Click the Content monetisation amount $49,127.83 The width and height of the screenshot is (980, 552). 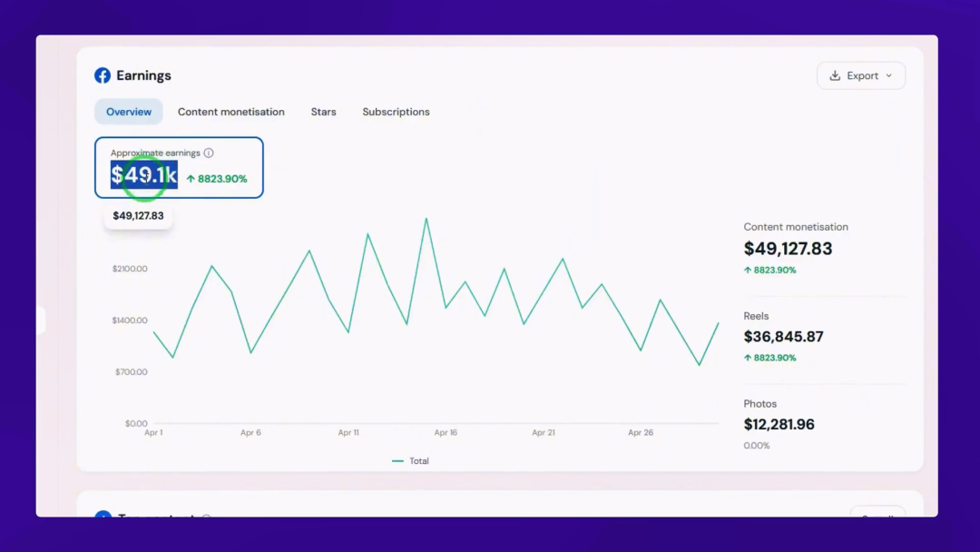(x=789, y=249)
